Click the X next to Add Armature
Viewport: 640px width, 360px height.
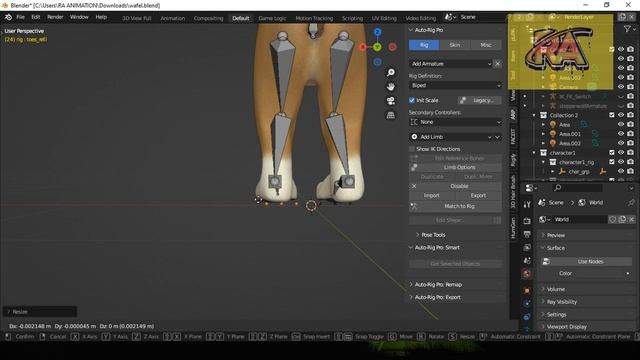(x=498, y=64)
